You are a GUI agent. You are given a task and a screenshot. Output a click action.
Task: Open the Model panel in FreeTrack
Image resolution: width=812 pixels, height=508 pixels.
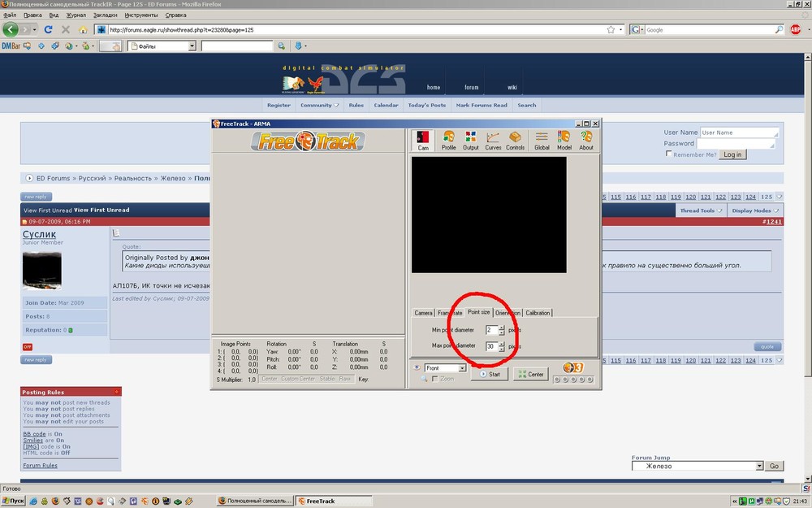tap(564, 141)
